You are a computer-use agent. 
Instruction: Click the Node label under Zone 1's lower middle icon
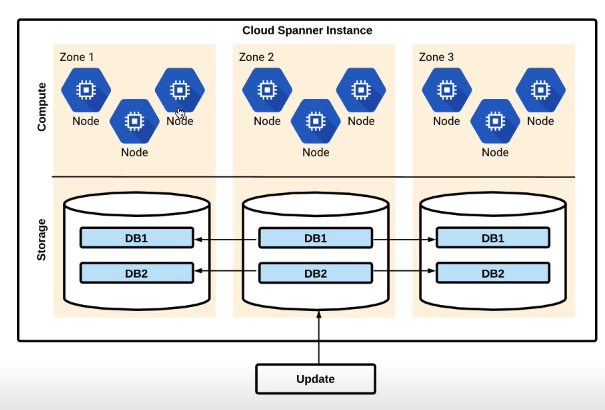click(135, 152)
